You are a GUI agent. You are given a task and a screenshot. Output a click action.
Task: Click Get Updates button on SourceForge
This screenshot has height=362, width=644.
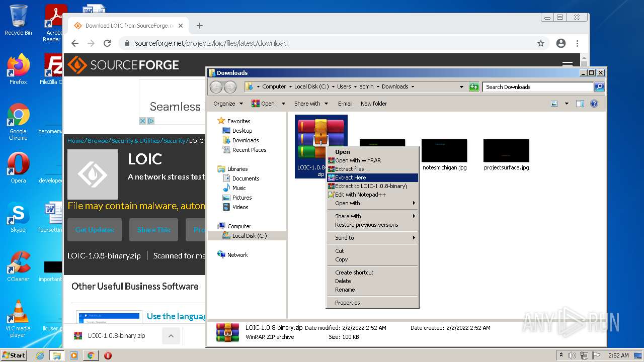(95, 230)
